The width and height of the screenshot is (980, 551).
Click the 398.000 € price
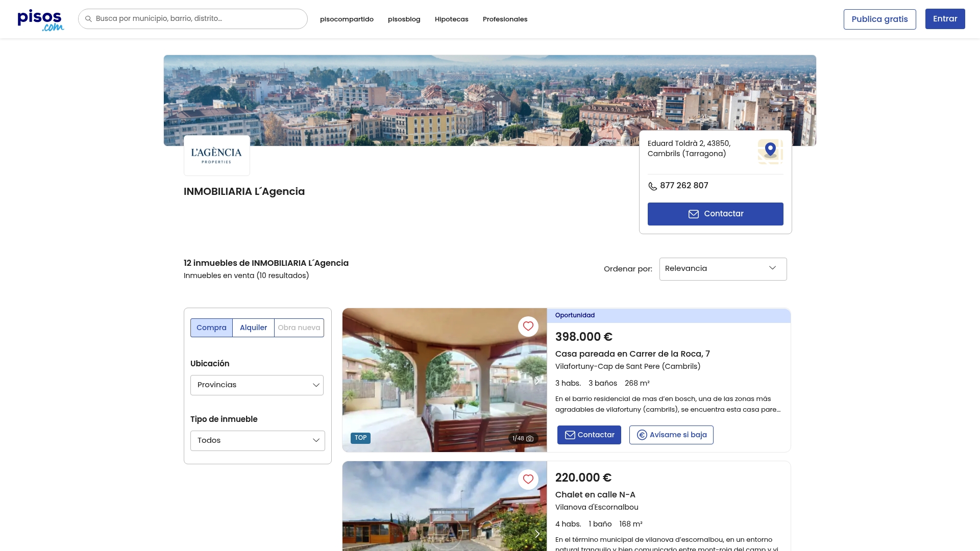click(x=584, y=337)
